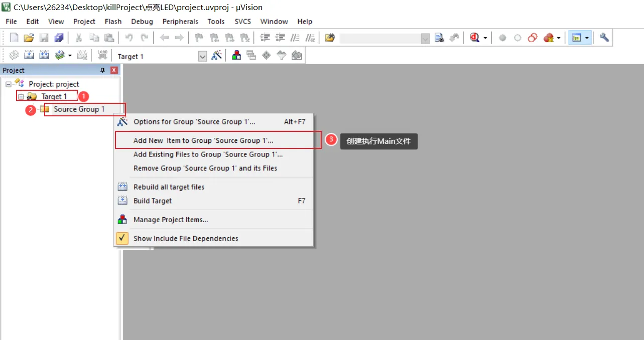Open Options for Target magic wand

[216, 56]
